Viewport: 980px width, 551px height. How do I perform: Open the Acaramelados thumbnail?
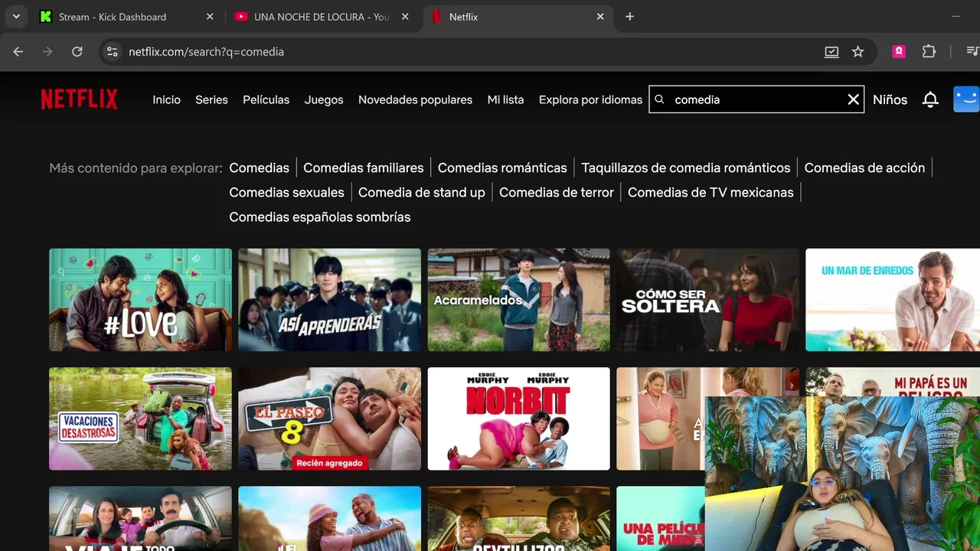(x=518, y=300)
